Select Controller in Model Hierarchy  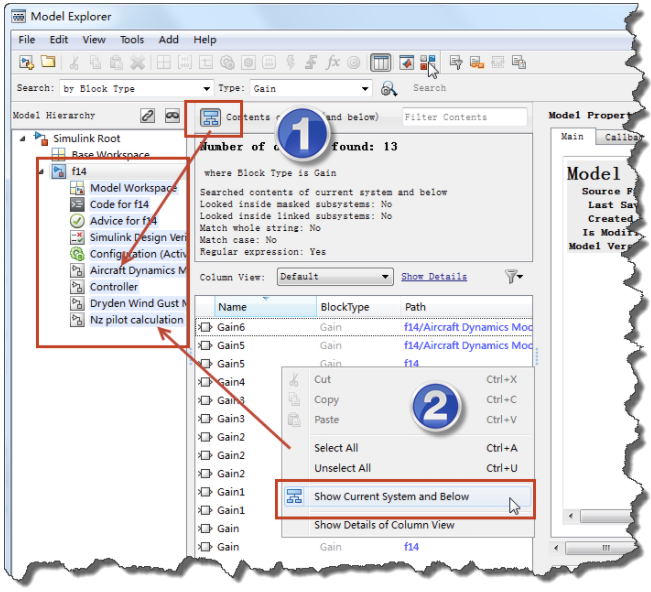[x=114, y=287]
